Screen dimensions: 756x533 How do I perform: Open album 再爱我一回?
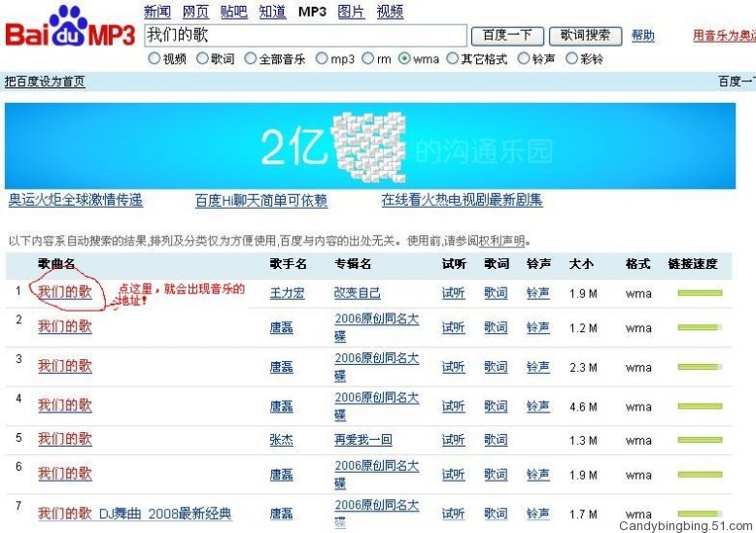click(363, 440)
